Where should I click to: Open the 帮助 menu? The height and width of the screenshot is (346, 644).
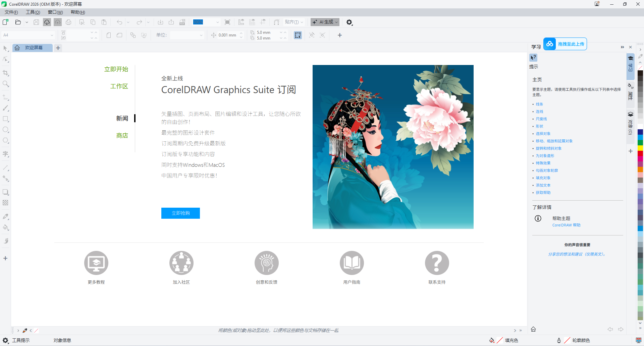tap(78, 12)
